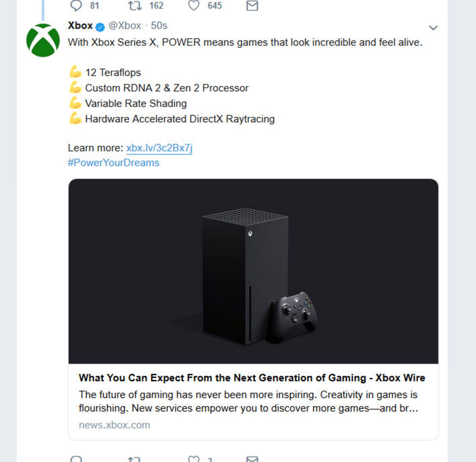Retweet the post showing 162 retweets
Screen dimensions: 476x462
tap(135, 5)
